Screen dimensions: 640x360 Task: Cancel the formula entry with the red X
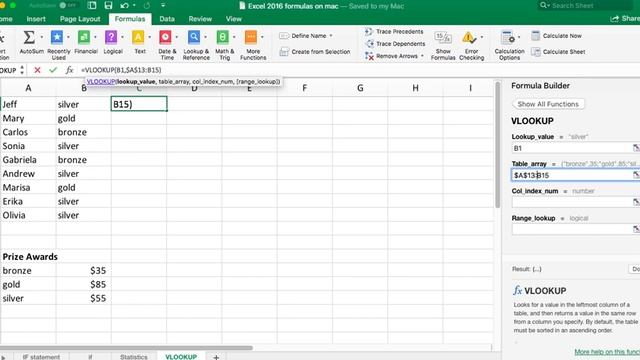pos(37,70)
